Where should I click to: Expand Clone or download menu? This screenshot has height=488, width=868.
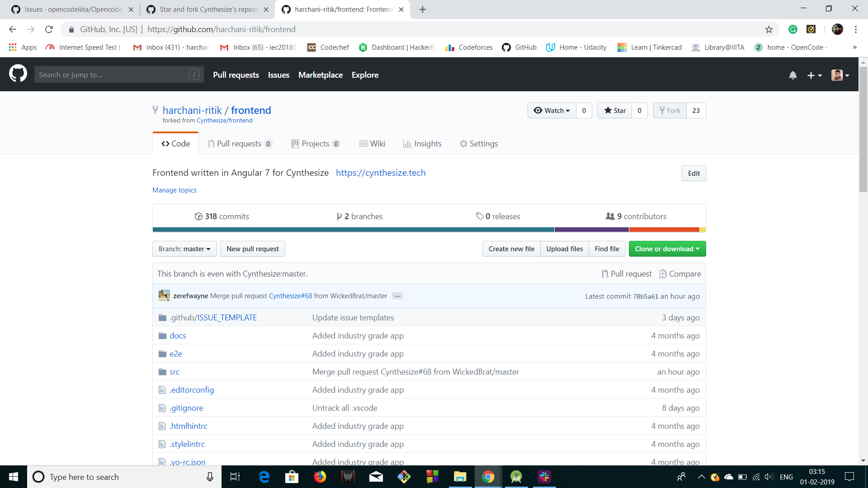667,249
